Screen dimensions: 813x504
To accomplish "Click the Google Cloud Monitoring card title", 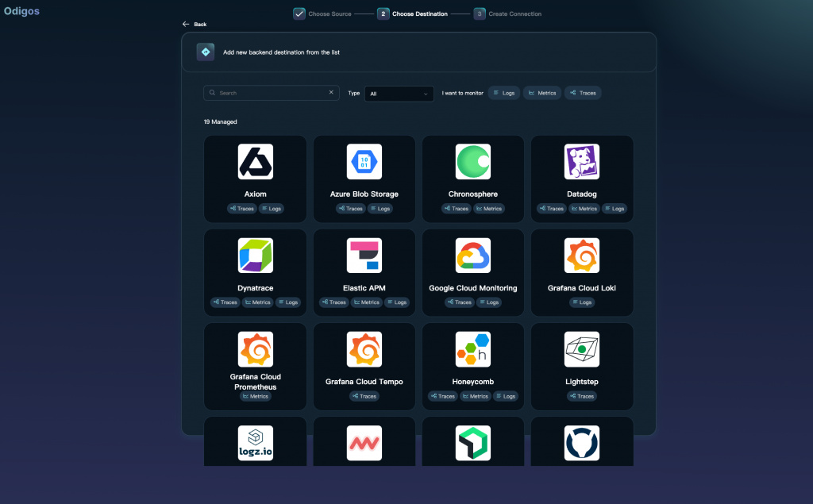I will [x=473, y=288].
